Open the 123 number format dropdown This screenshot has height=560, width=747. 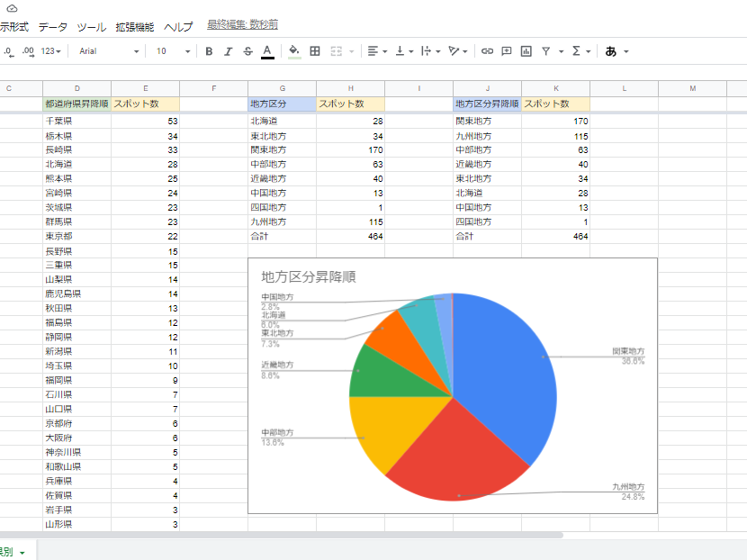pos(51,51)
